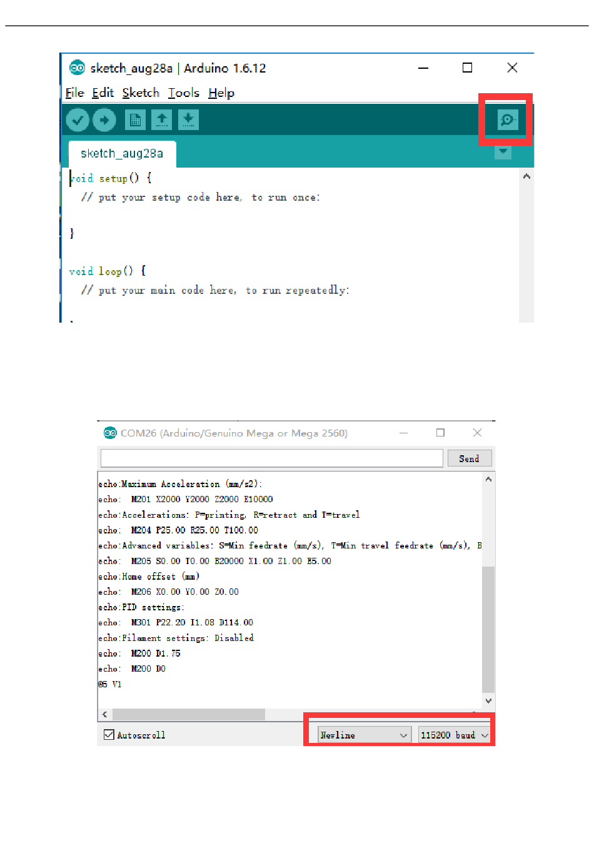Click the 'echo:PID settings:' line
Screen dimensions: 594x868
141,607
